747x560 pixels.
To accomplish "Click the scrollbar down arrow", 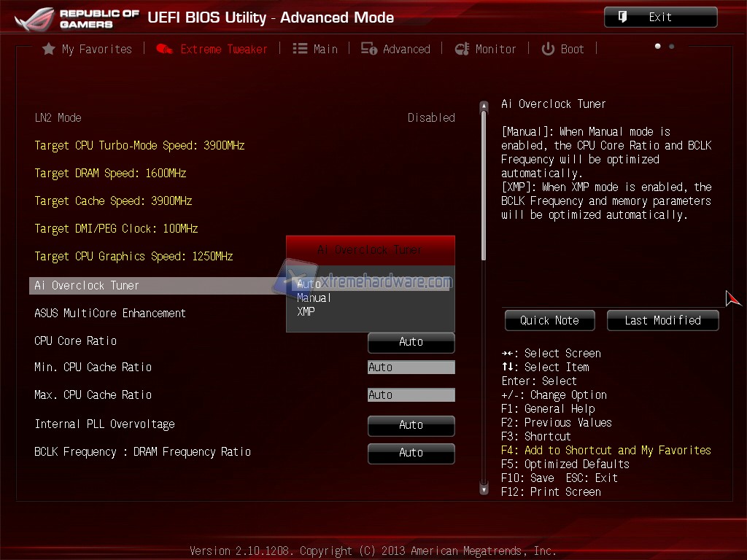I will 483,490.
